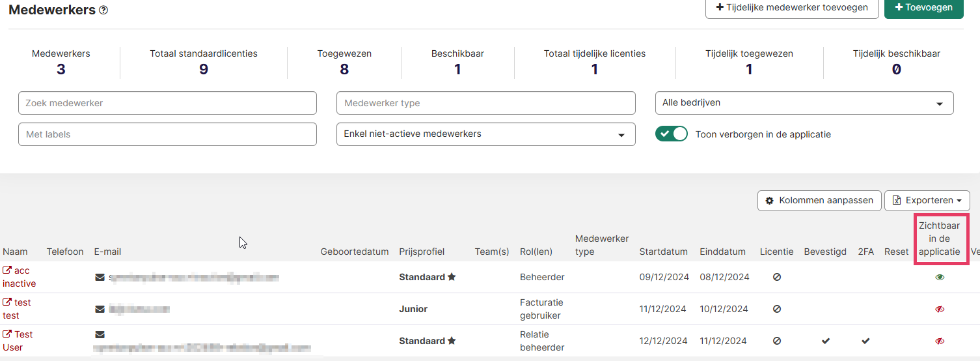Open the Alle bedrijven dropdown
This screenshot has width=980, height=361.
804,103
